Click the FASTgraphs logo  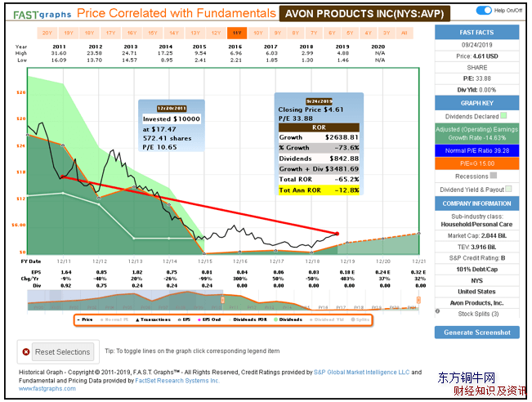[42, 15]
